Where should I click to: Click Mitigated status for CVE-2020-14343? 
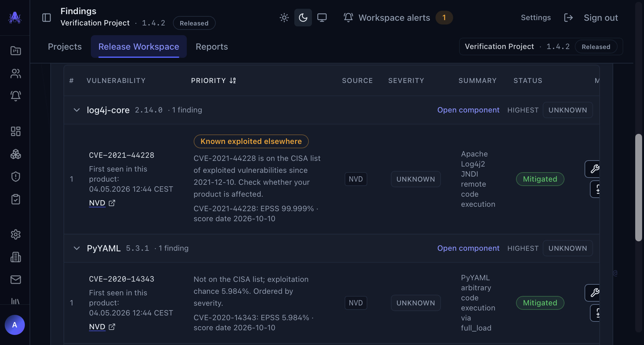point(540,303)
